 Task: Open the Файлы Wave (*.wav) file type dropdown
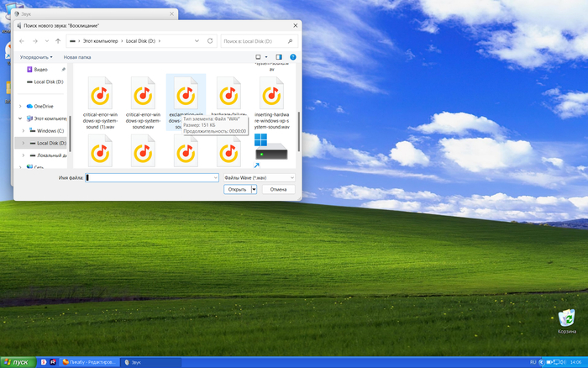[259, 178]
